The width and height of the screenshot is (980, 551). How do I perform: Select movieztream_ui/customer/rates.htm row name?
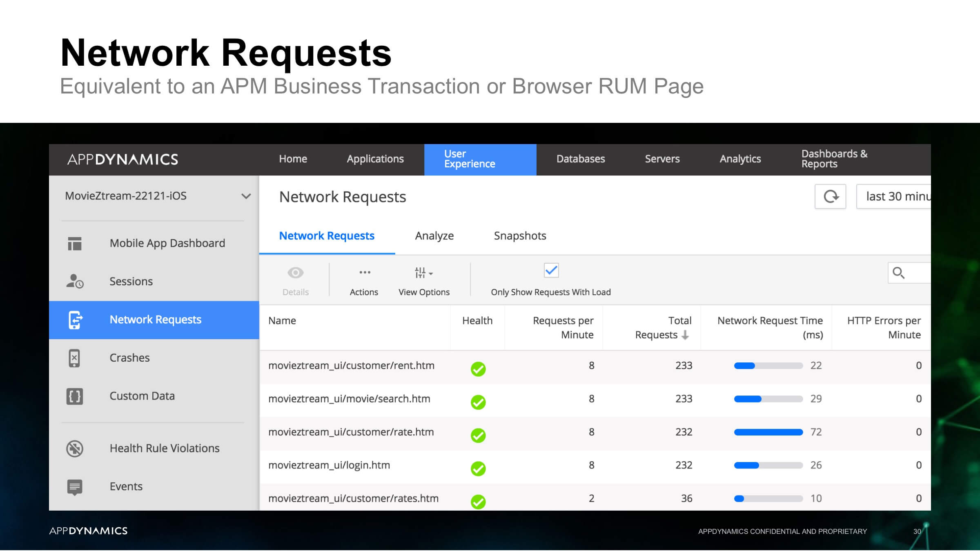pyautogui.click(x=353, y=499)
